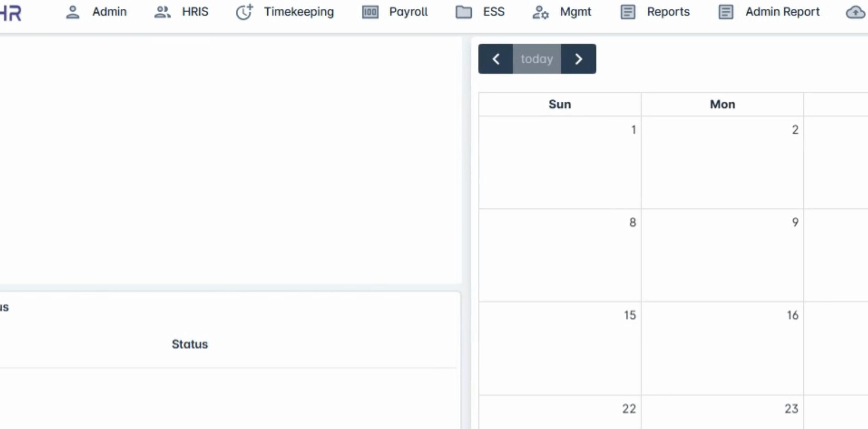This screenshot has height=429, width=868.
Task: Click the Reports document icon
Action: click(628, 12)
